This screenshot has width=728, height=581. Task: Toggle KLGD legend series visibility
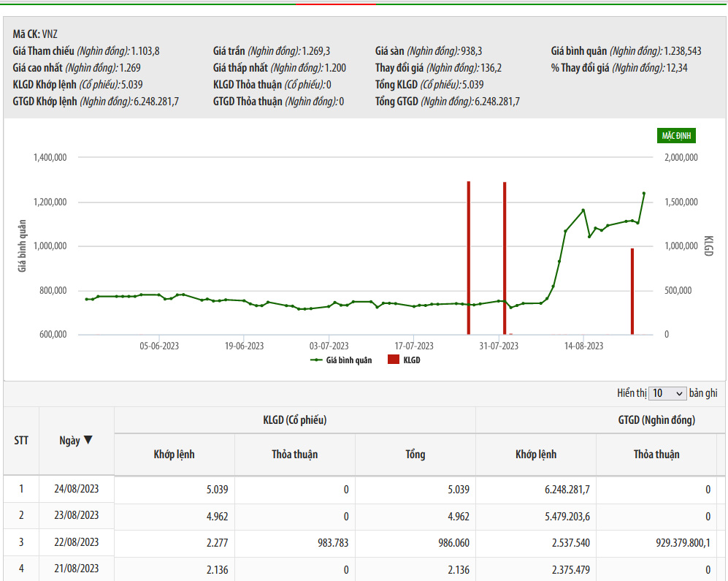pyautogui.click(x=412, y=360)
